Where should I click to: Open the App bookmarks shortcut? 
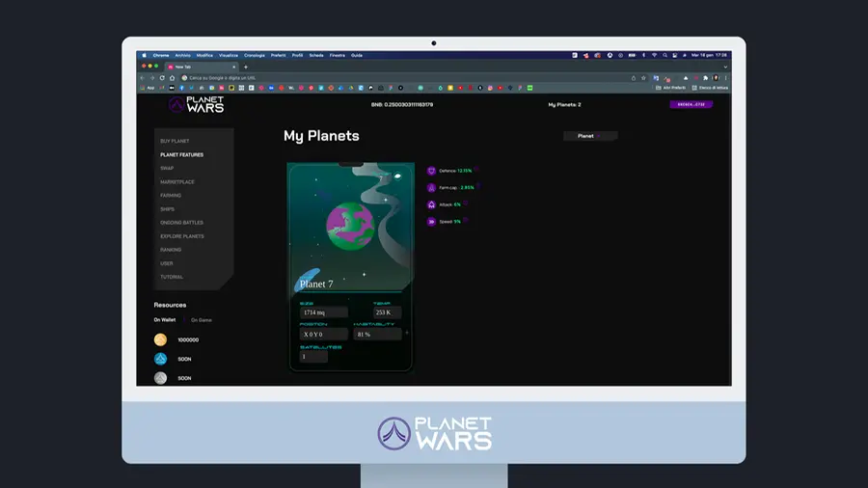tap(148, 88)
